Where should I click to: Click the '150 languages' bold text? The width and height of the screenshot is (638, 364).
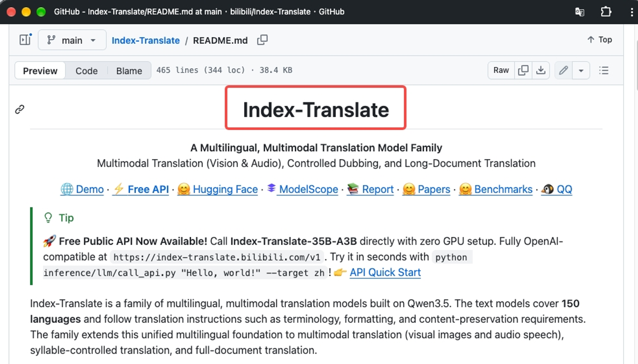click(x=305, y=311)
